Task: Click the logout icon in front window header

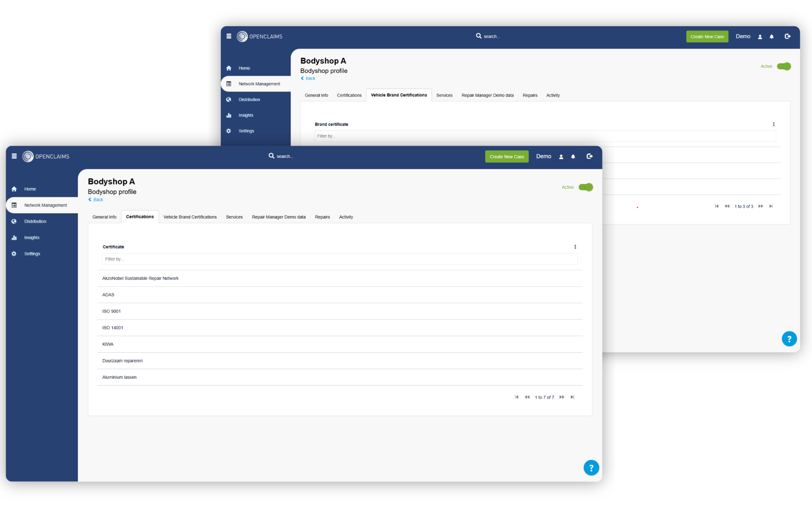Action: (x=590, y=157)
